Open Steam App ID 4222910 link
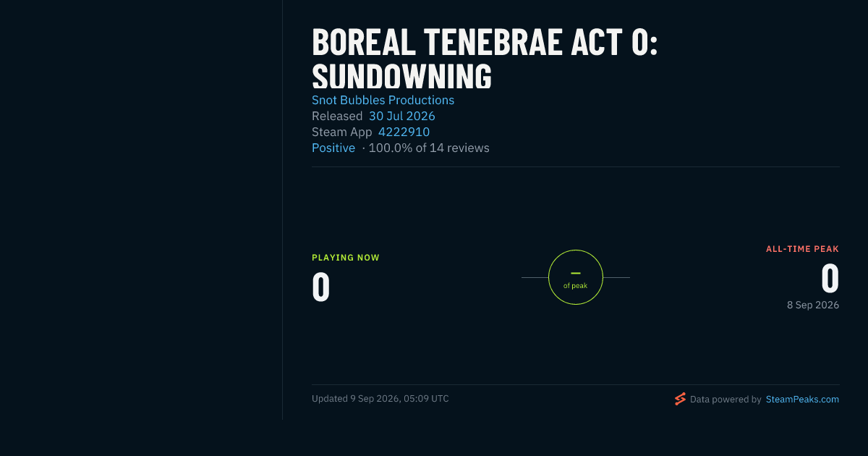The image size is (868, 456). [404, 132]
